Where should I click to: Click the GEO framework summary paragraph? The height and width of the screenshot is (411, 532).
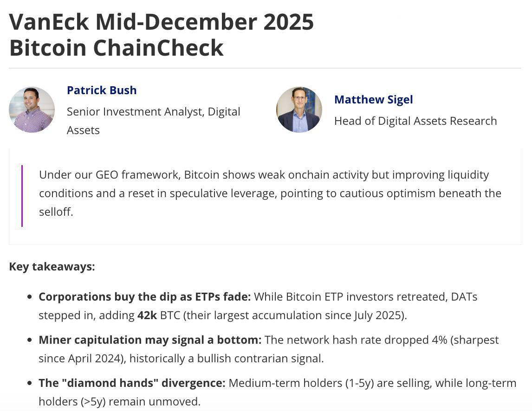coord(270,193)
